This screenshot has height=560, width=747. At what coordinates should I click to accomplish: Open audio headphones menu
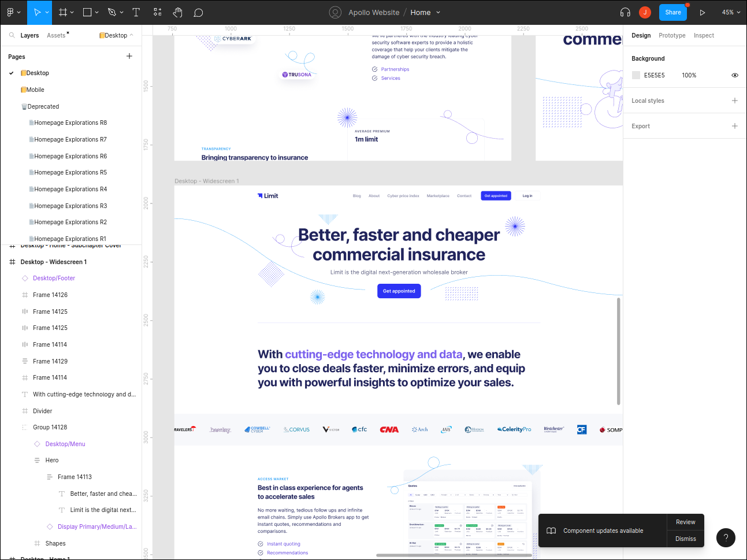(625, 12)
